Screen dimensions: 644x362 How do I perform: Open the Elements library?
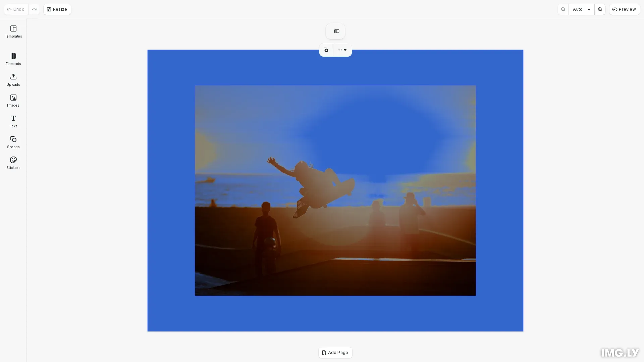coord(13,59)
